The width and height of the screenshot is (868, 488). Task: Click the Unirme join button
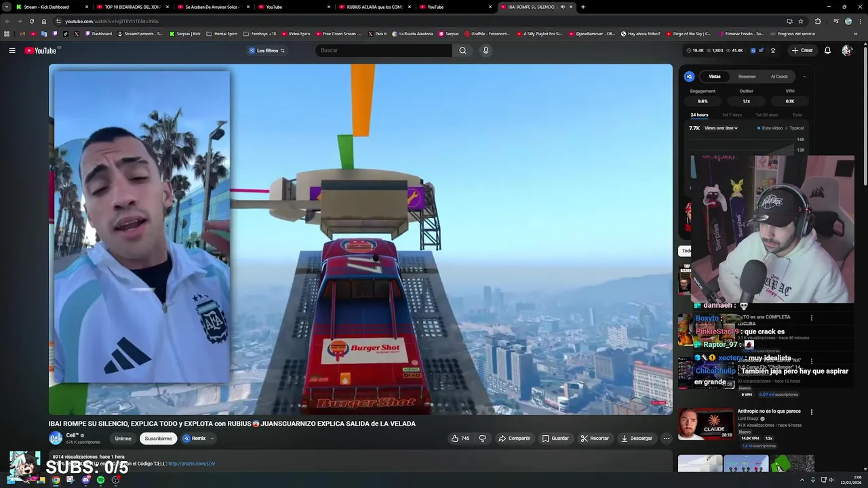click(x=123, y=439)
